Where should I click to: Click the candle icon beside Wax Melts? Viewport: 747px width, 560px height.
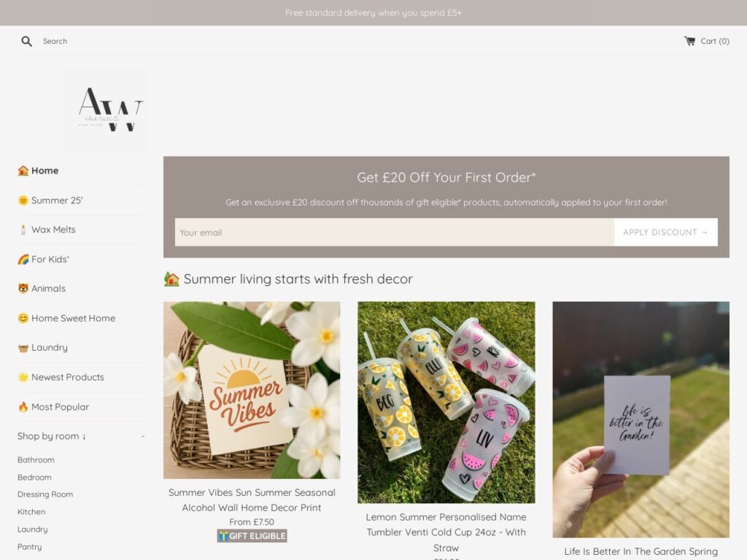tap(23, 230)
